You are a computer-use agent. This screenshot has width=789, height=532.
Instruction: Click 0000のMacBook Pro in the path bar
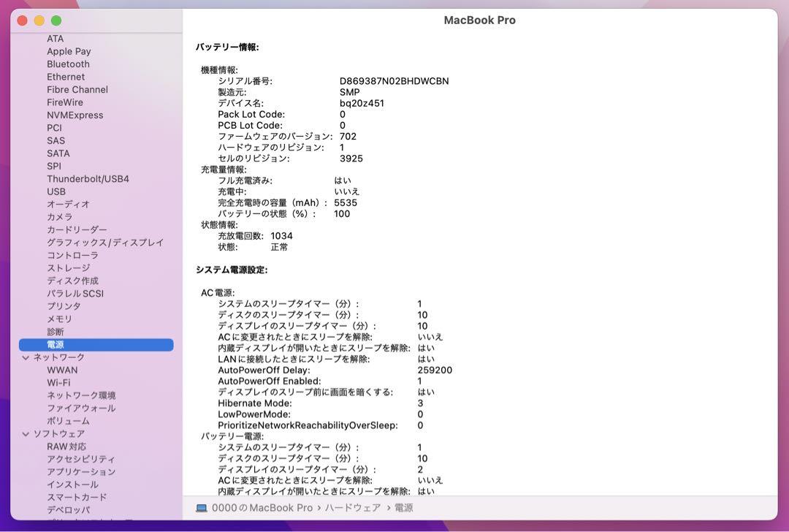(x=262, y=508)
